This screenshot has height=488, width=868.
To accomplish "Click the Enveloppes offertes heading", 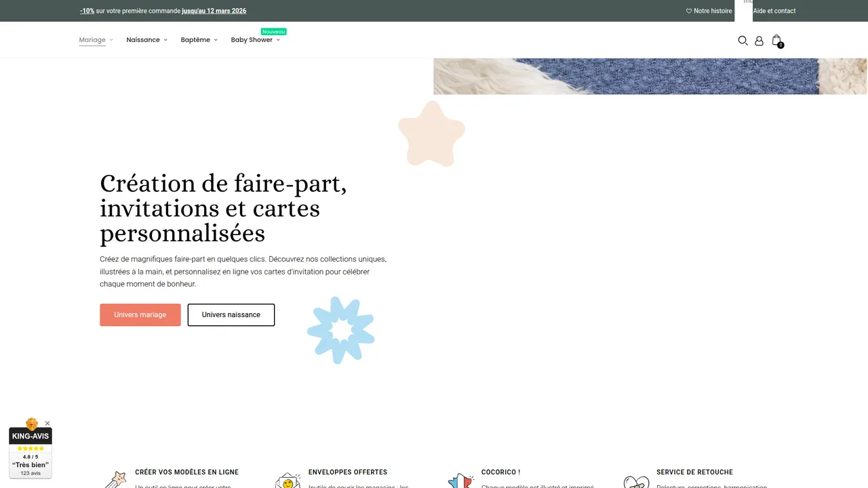I will 348,472.
